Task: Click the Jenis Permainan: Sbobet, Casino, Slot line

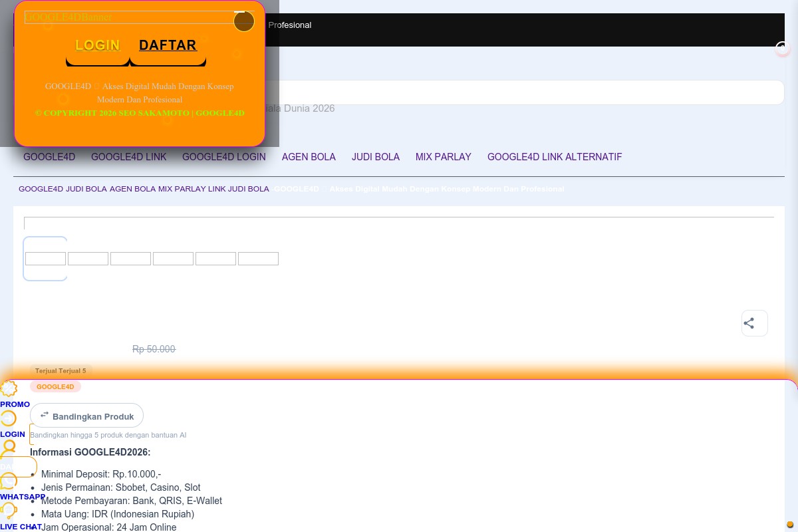Action: (121, 487)
